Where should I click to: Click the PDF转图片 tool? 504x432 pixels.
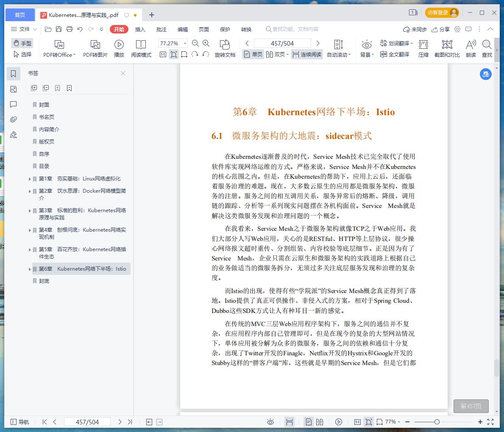(x=95, y=49)
